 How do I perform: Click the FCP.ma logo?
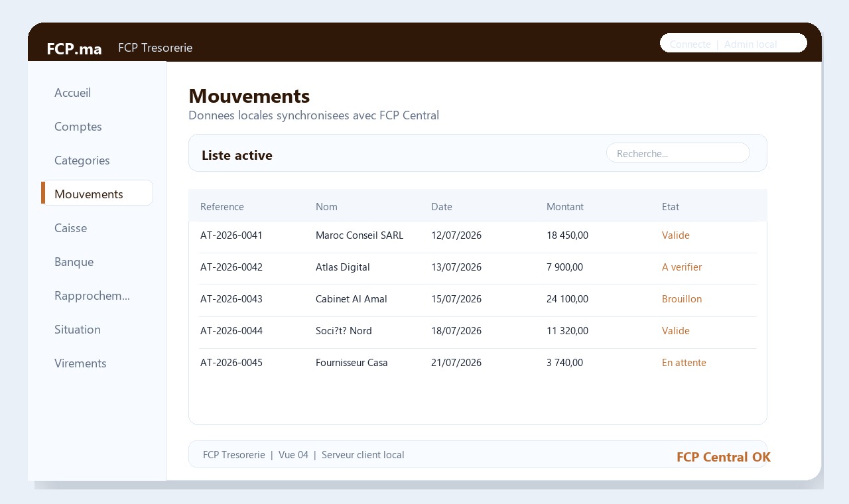coord(74,48)
